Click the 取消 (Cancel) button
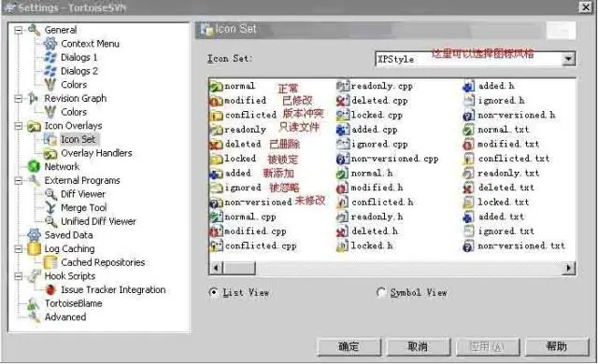 418,346
